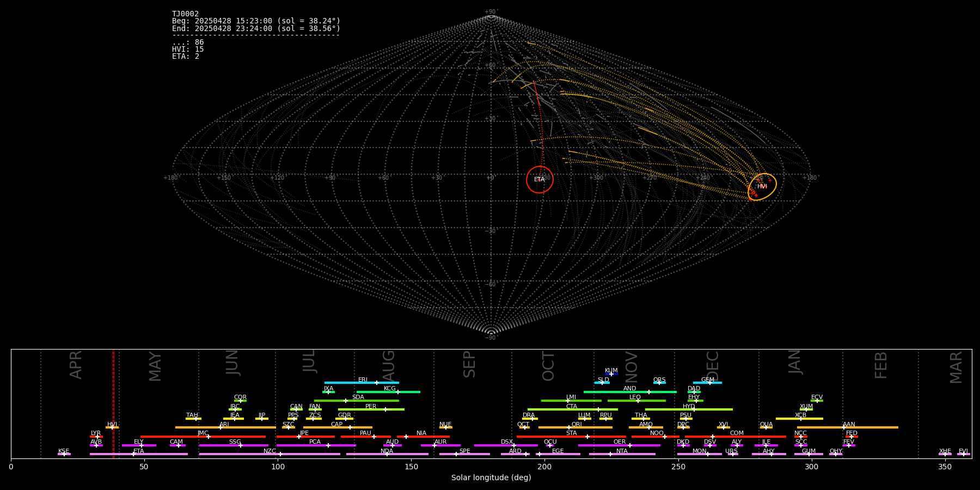Click the AND shower label in the timeline
Image resolution: width=980 pixels, height=490 pixels.
[x=630, y=388]
